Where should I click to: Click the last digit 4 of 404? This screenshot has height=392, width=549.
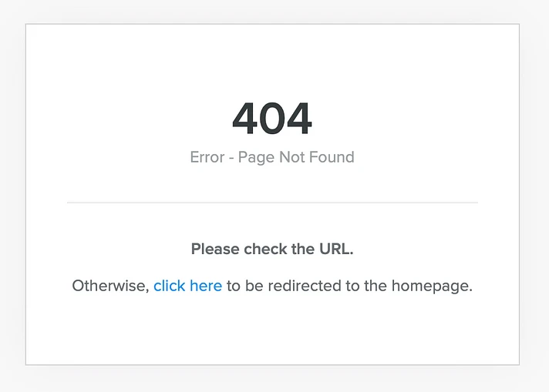pos(299,118)
